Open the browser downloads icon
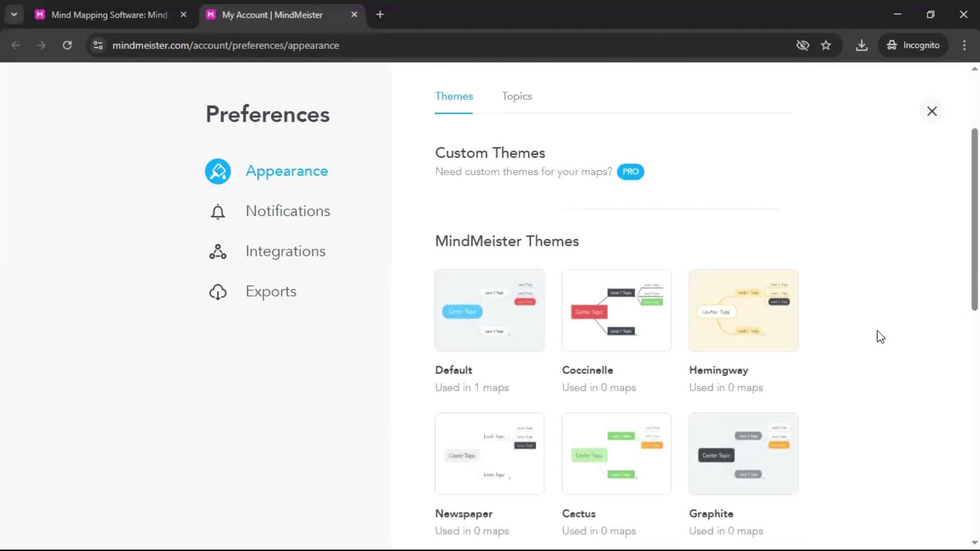This screenshot has height=551, width=980. tap(862, 45)
